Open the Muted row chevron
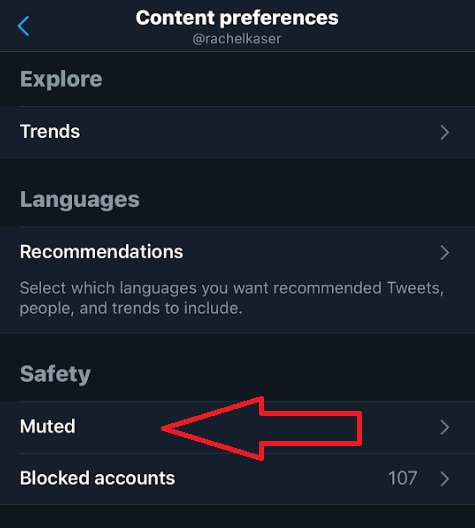The height and width of the screenshot is (528, 475). pos(445,427)
